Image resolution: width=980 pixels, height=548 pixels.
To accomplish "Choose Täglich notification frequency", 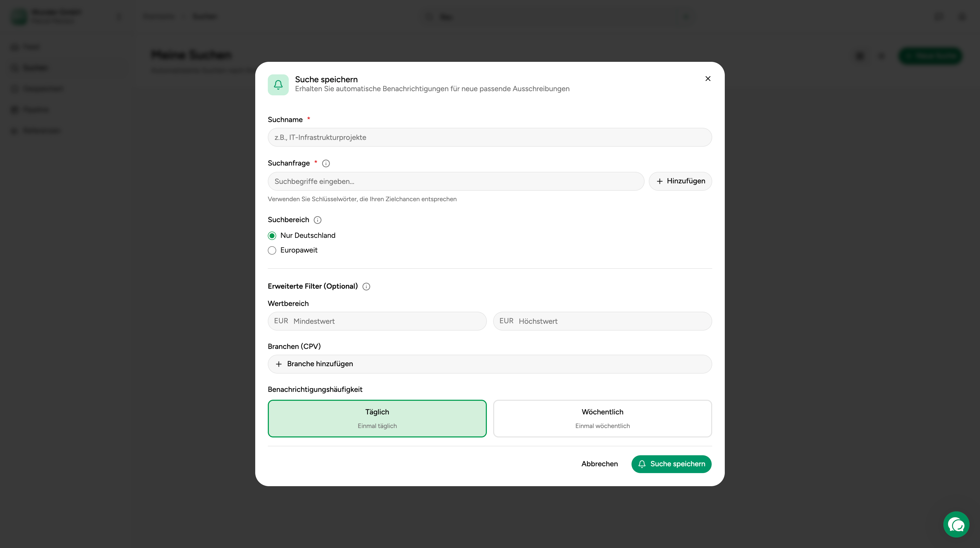I will pyautogui.click(x=377, y=418).
